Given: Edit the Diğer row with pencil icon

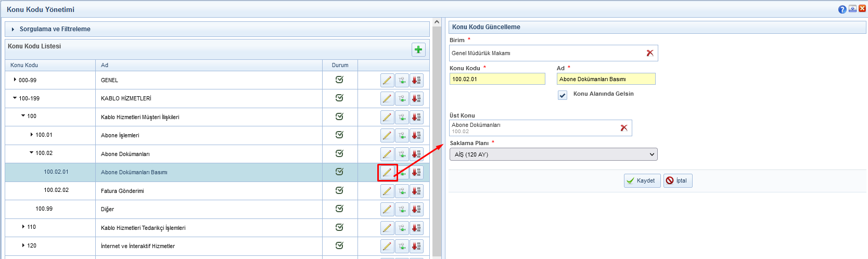Looking at the screenshot, I should 387,209.
